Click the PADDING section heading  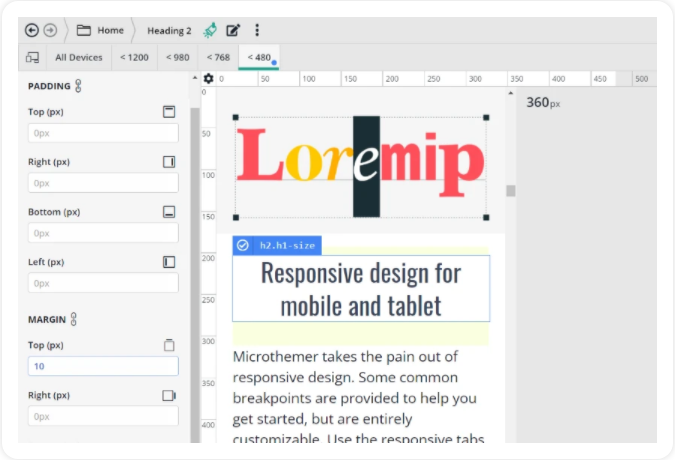49,86
